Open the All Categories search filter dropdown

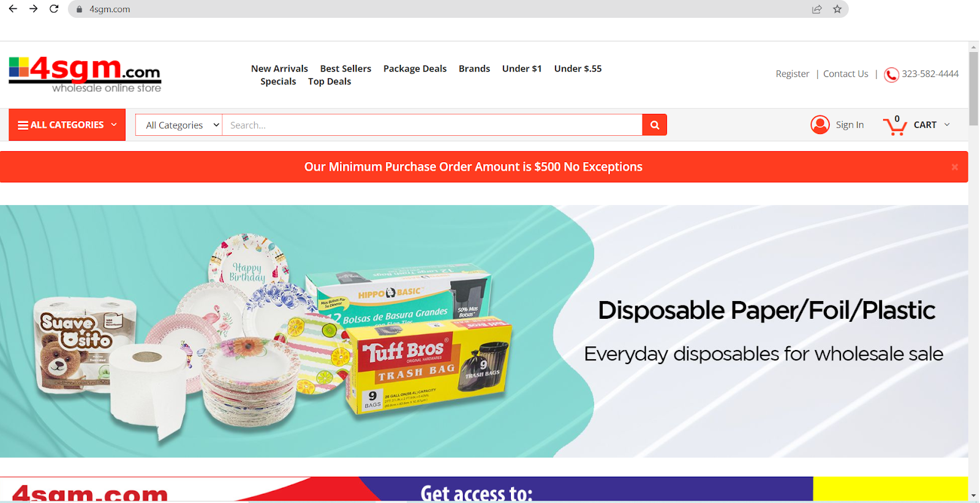click(x=179, y=125)
